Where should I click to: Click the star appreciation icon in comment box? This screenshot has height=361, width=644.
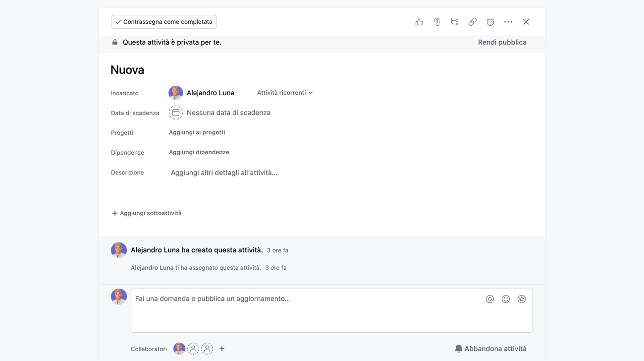[522, 299]
